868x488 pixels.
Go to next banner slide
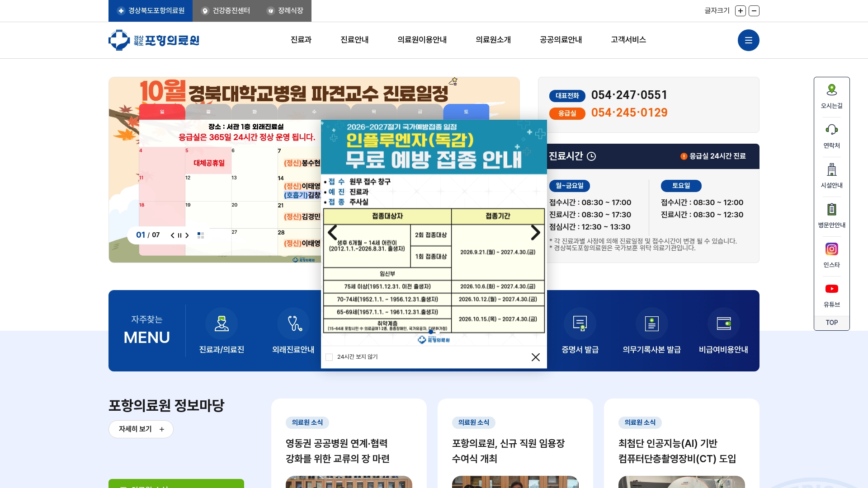click(x=187, y=235)
